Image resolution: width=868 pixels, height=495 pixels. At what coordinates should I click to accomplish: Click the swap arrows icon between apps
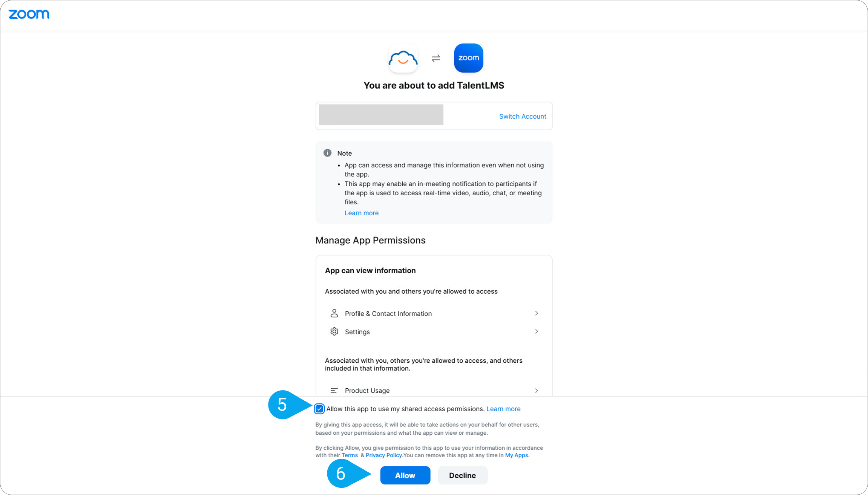click(x=436, y=58)
